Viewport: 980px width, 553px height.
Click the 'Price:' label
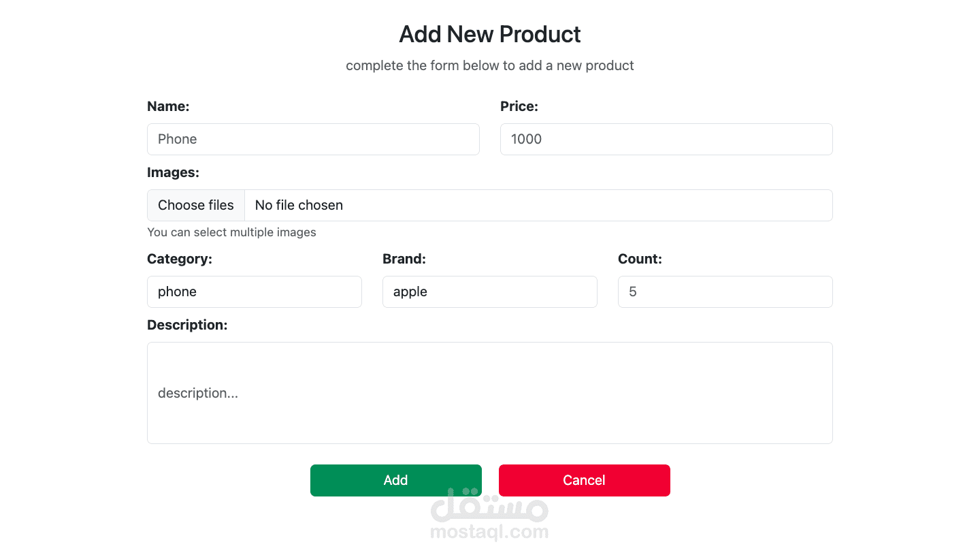[519, 106]
